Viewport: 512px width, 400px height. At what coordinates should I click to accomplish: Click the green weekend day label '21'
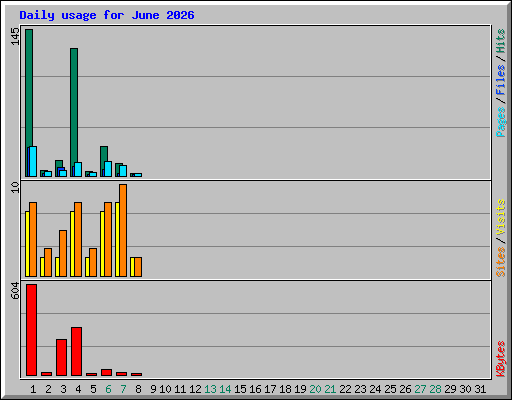click(330, 389)
